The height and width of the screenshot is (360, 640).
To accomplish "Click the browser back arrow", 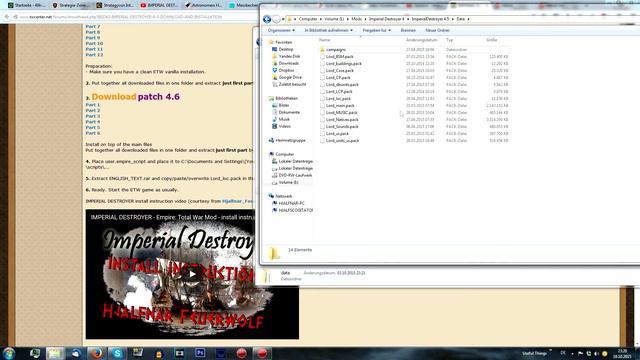I will 7,17.
